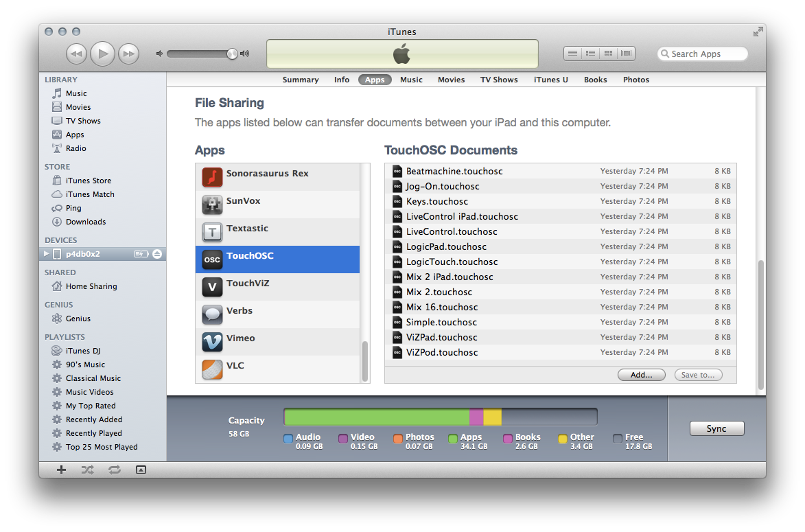Open the device Music tab
This screenshot has height=532, width=805.
click(411, 80)
